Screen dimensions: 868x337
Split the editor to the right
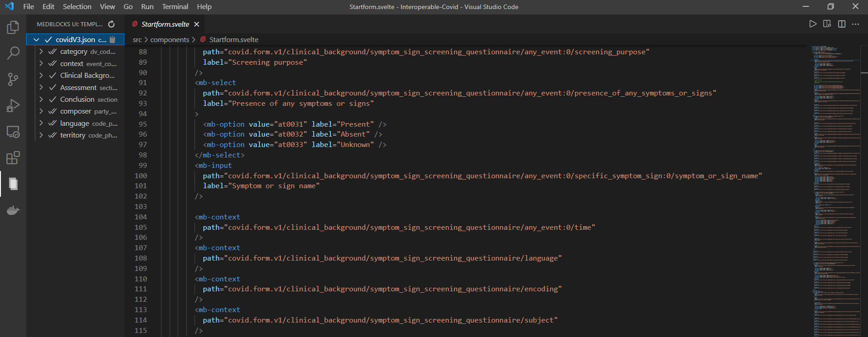(841, 24)
